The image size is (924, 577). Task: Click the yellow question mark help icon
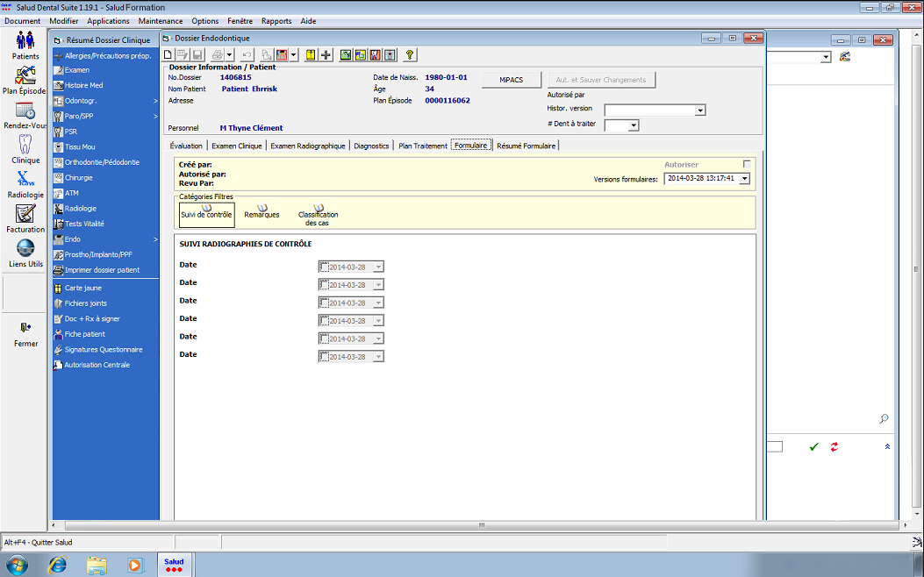pyautogui.click(x=410, y=54)
